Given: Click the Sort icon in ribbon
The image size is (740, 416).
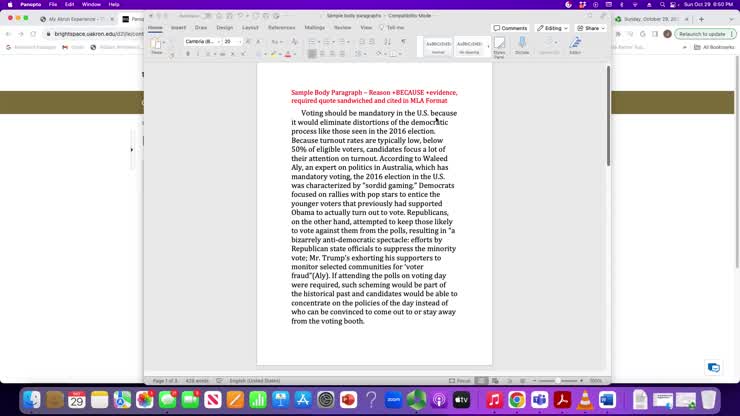Looking at the screenshot, I should [x=387, y=42].
